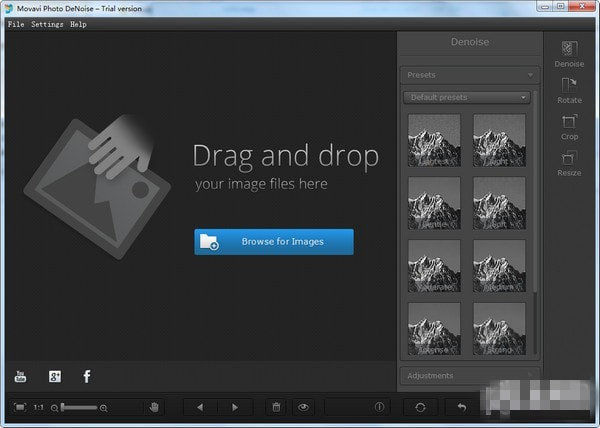
Task: Click the circular reset arrows icon
Action: pyautogui.click(x=420, y=407)
